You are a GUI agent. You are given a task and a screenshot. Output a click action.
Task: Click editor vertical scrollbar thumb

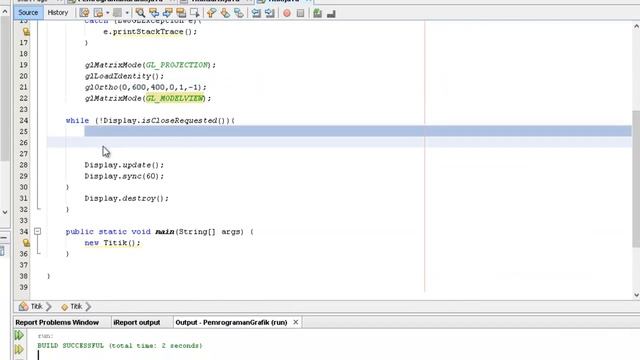[x=636, y=179]
